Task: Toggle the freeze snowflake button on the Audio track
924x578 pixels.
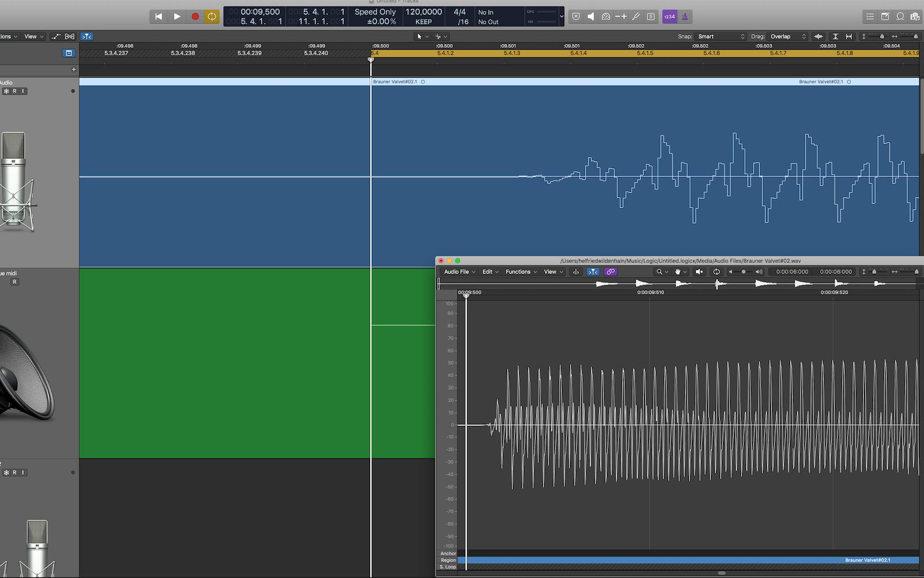Action: 6,91
